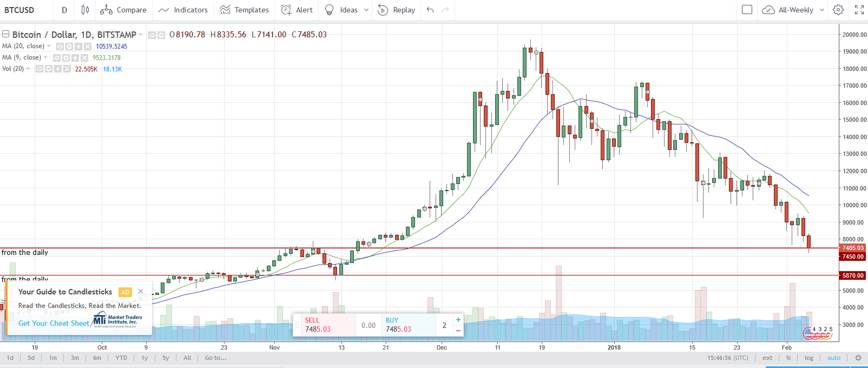Toggle visibility of the Vol 20 indicator
Screen dimensions: 868x368
(40, 69)
